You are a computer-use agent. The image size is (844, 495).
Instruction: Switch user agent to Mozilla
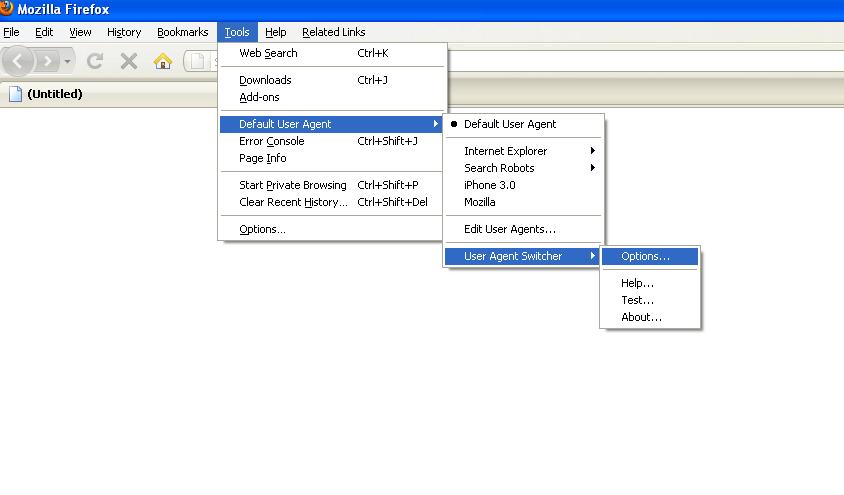pyautogui.click(x=523, y=203)
